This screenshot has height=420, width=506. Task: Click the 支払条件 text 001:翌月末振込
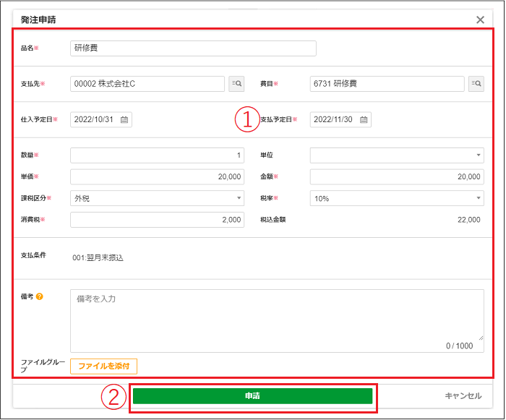pyautogui.click(x=98, y=257)
